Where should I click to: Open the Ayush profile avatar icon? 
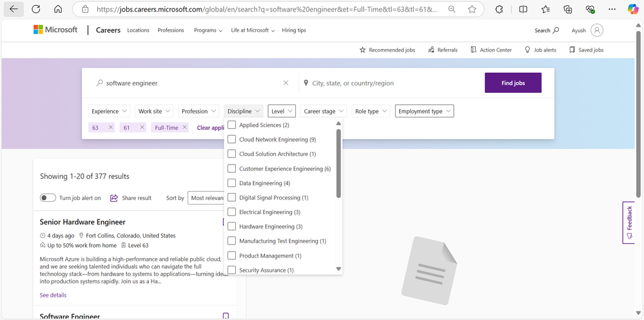[597, 30]
